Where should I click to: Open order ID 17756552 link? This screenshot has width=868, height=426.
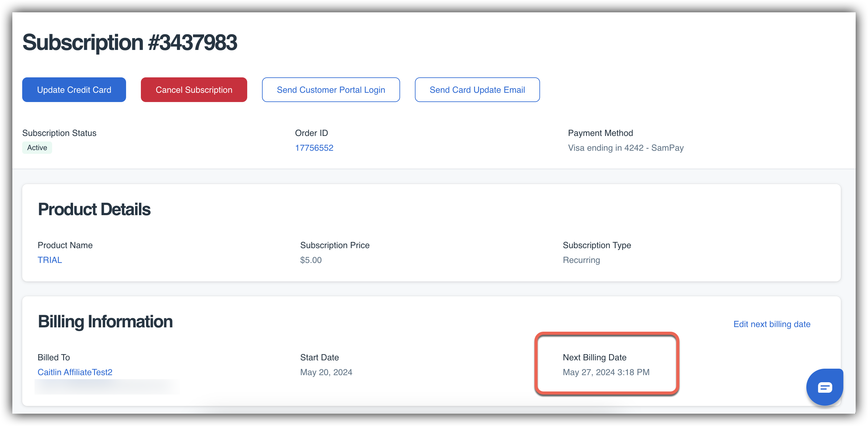[314, 148]
